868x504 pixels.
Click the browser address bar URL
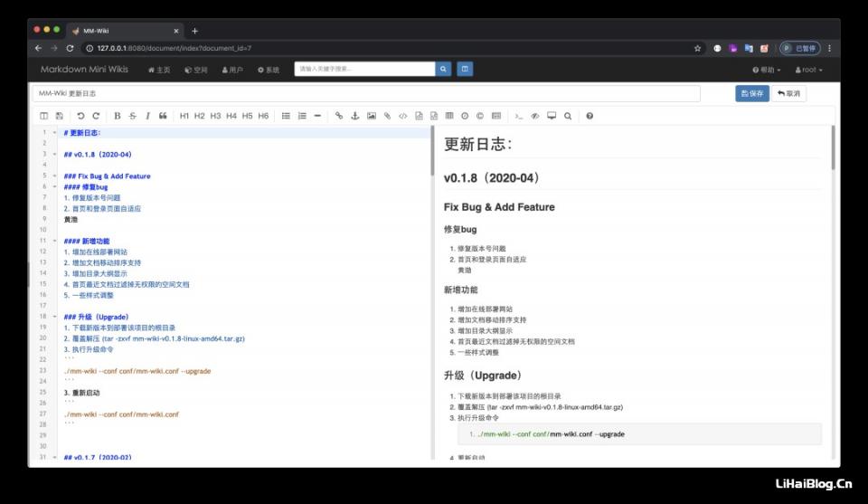coord(175,48)
